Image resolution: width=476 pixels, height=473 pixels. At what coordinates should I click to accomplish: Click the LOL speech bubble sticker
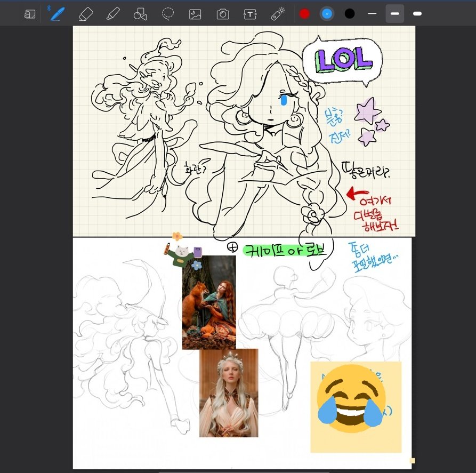tap(343, 61)
